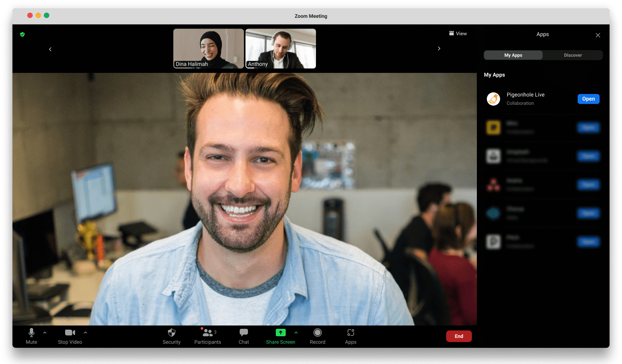622x364 pixels.
Task: Select Anthony's video thumbnail
Action: pos(280,48)
